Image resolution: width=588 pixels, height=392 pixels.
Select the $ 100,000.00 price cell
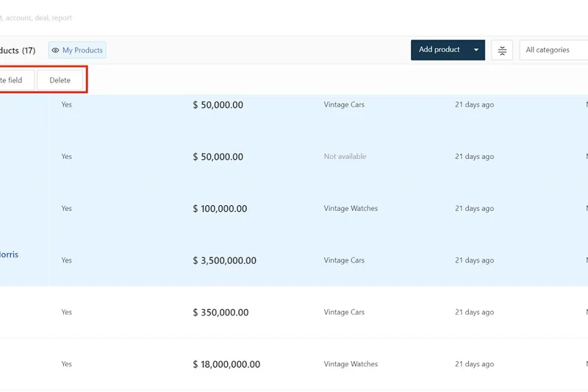pyautogui.click(x=220, y=209)
